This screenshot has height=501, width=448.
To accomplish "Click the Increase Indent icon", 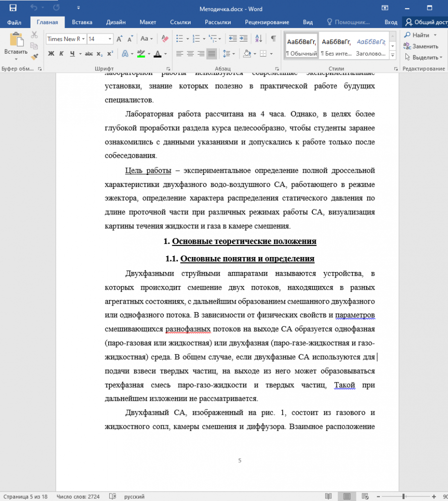I will (x=245, y=39).
